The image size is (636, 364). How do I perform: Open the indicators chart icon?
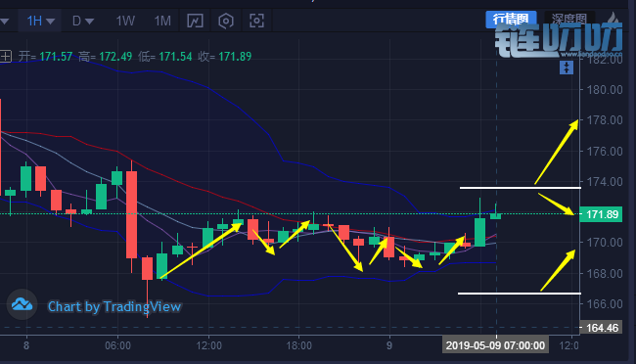[195, 21]
